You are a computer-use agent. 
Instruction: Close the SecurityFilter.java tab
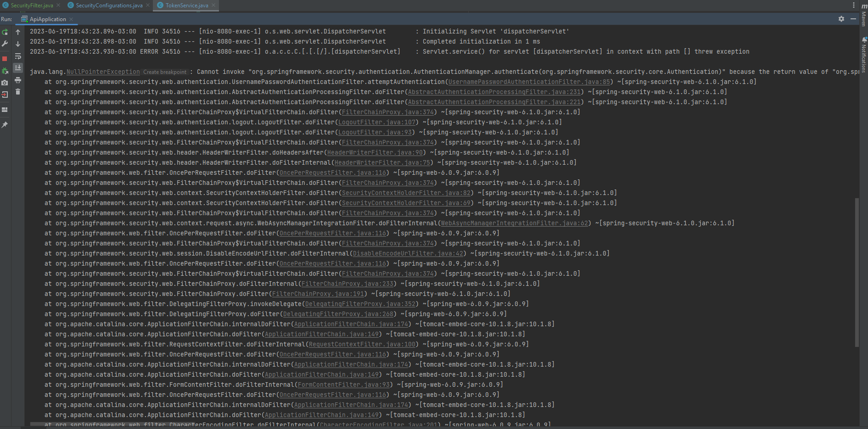click(x=58, y=6)
